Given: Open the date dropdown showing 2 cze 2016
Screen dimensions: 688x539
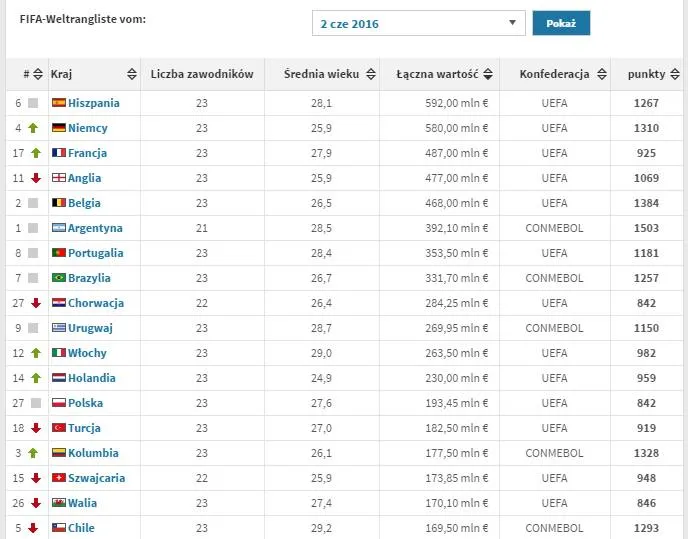Looking at the screenshot, I should click(x=419, y=23).
